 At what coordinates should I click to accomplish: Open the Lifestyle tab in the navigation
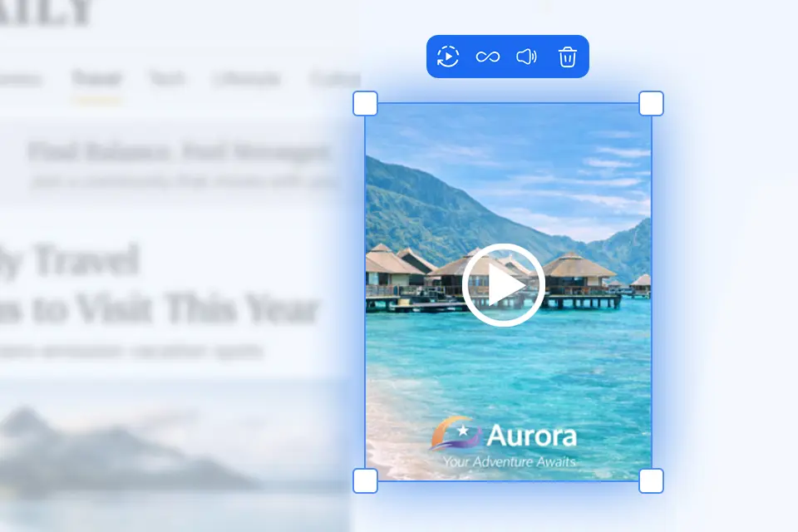247,79
